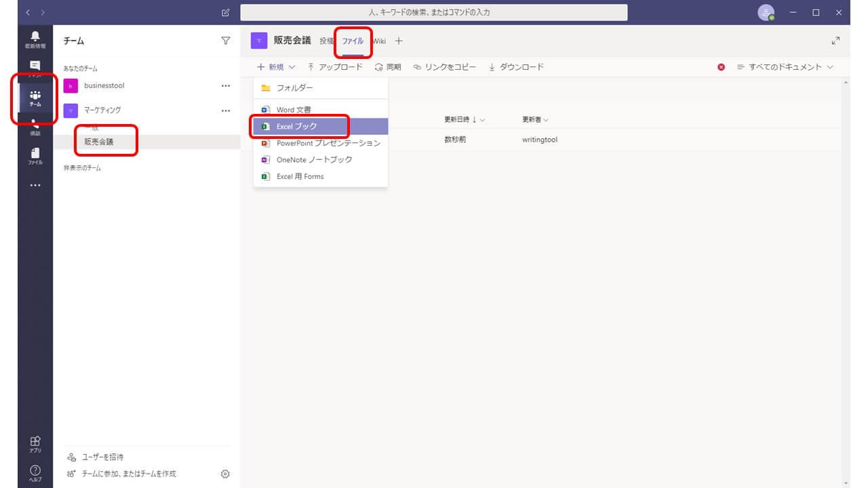Image resolution: width=868 pixels, height=488 pixels.
Task: Open the 新規 dropdown menu
Action: [276, 67]
